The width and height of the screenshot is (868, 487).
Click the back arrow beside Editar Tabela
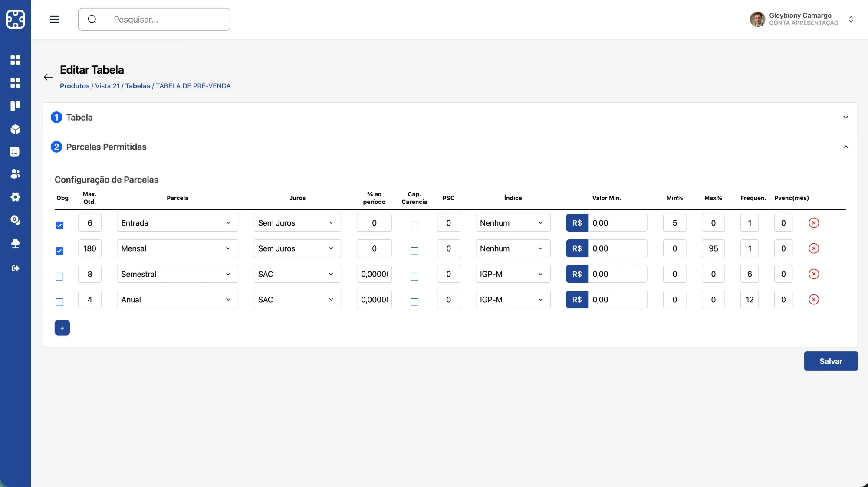tap(48, 77)
